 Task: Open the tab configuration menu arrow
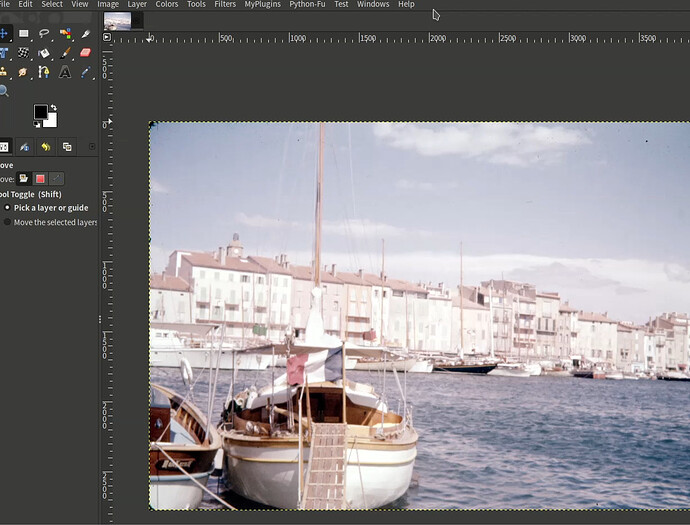coord(92,146)
